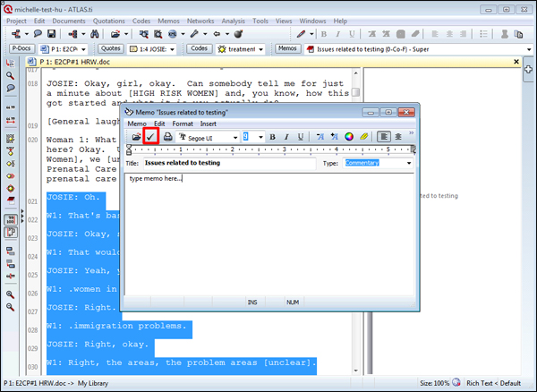This screenshot has height=392, width=537.
Task: Click the checkmark save icon in memo toolbar
Action: coord(151,136)
